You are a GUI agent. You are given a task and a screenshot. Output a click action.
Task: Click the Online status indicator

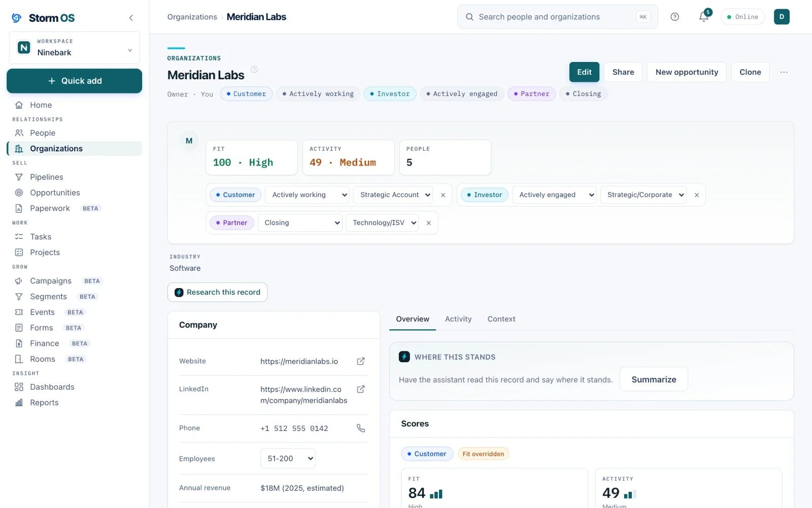(x=742, y=17)
